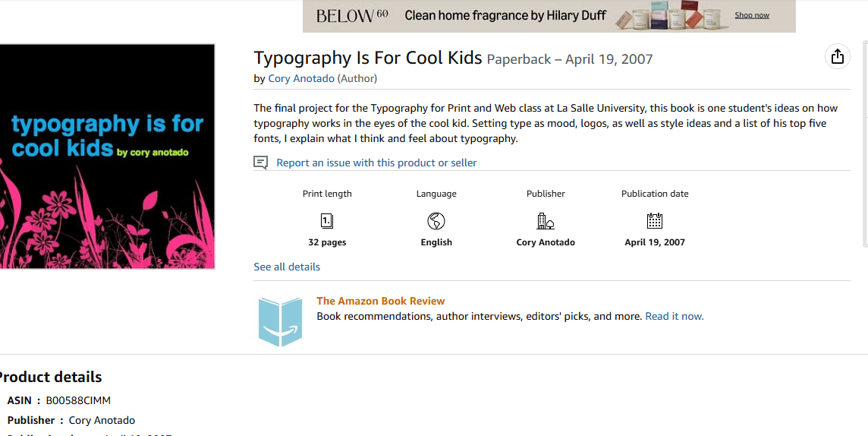The image size is (868, 436).
Task: Click the English language value
Action: coord(436,242)
